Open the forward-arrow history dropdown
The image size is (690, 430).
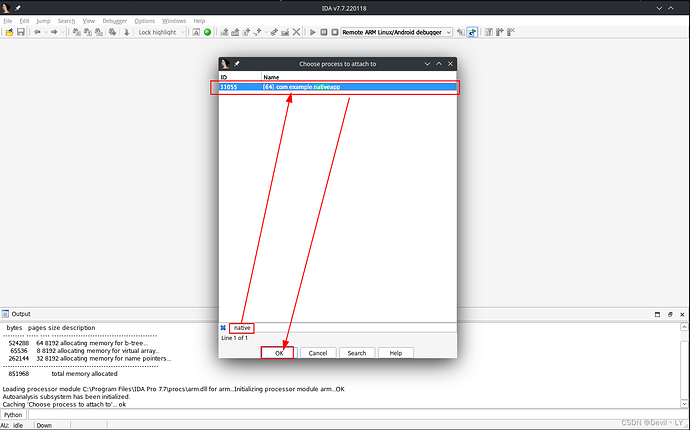click(62, 32)
